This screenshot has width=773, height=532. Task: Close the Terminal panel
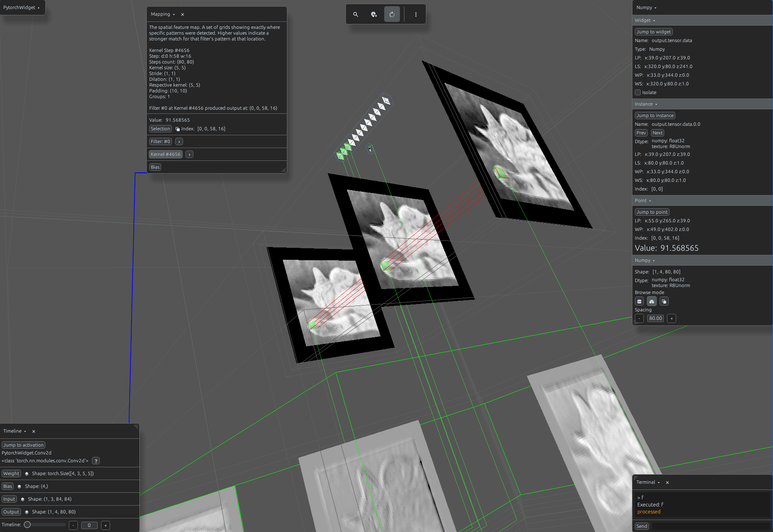pos(667,483)
